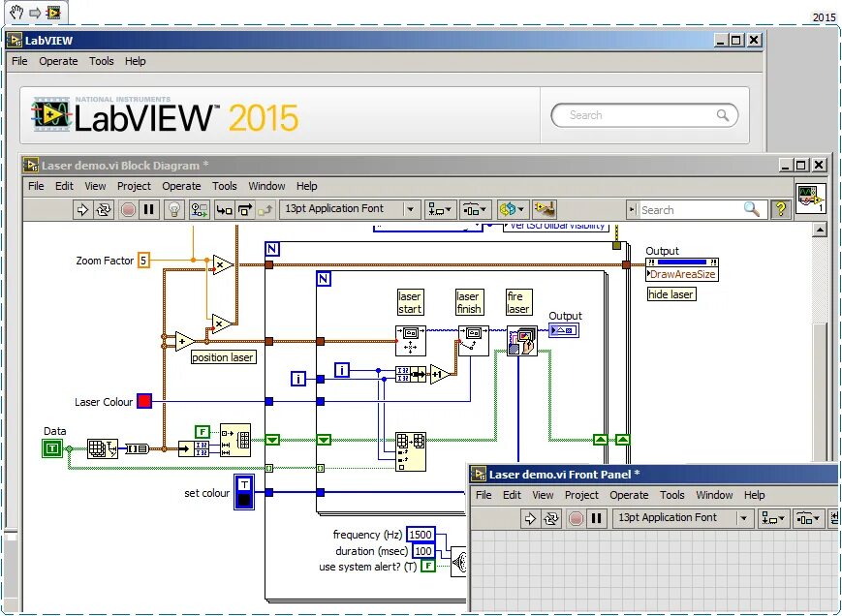842x616 pixels.
Task: Pause execution using the Front Panel pause icon
Action: (595, 518)
